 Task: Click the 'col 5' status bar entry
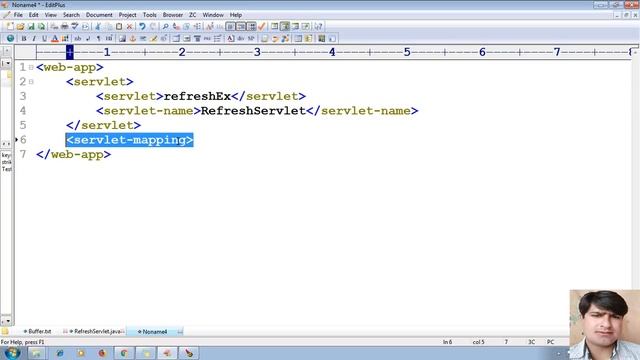click(478, 342)
